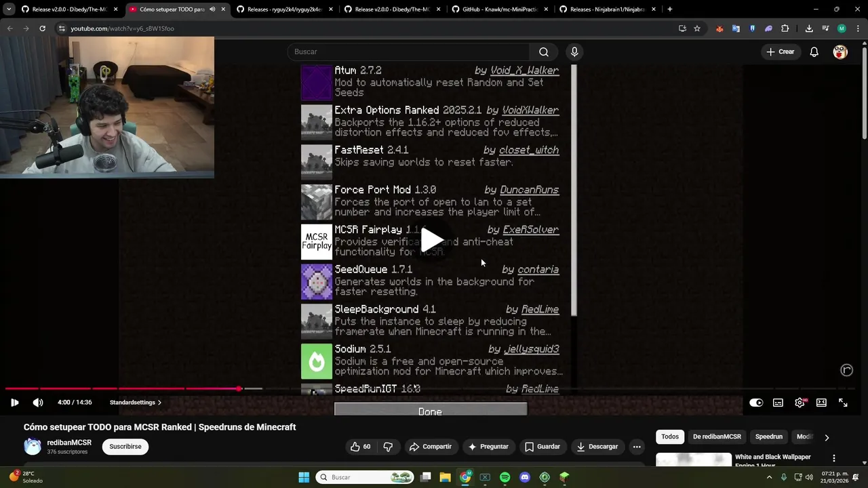Viewport: 868px width, 488px height.
Task: Select the De redibanMCSR filter chip
Action: [717, 437]
